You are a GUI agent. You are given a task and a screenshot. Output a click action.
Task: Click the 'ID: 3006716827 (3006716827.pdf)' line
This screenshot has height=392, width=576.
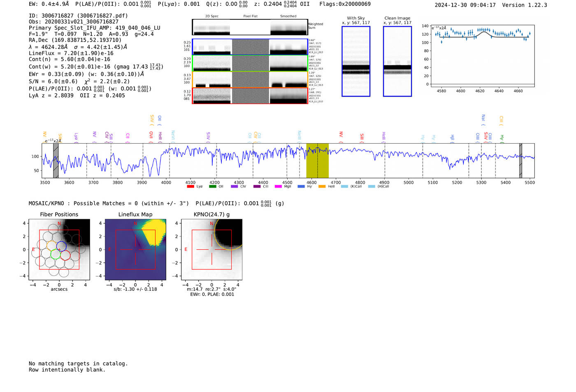click(78, 16)
